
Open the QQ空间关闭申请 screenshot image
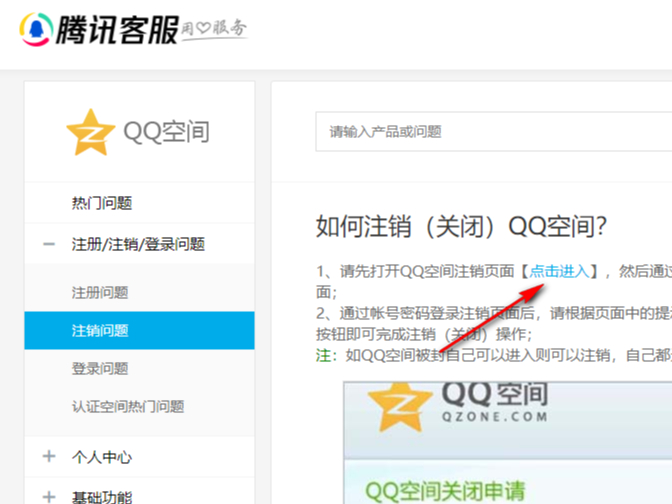tap(508, 442)
